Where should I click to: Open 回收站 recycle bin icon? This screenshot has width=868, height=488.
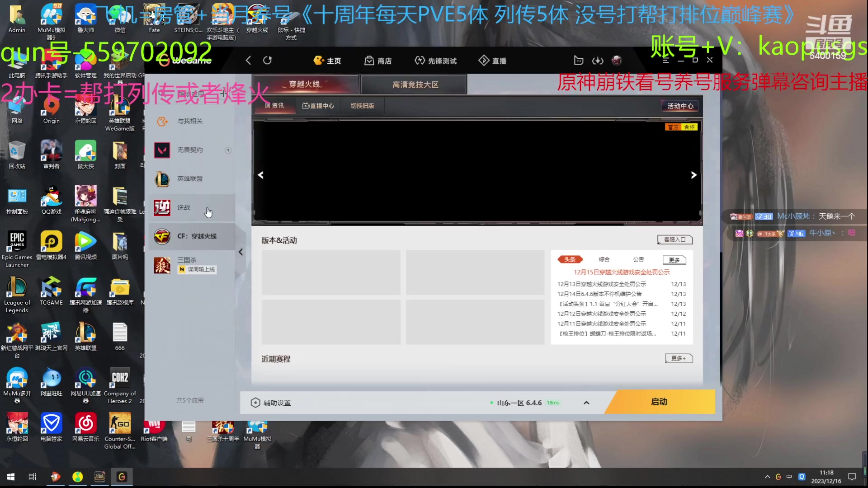[x=17, y=155]
